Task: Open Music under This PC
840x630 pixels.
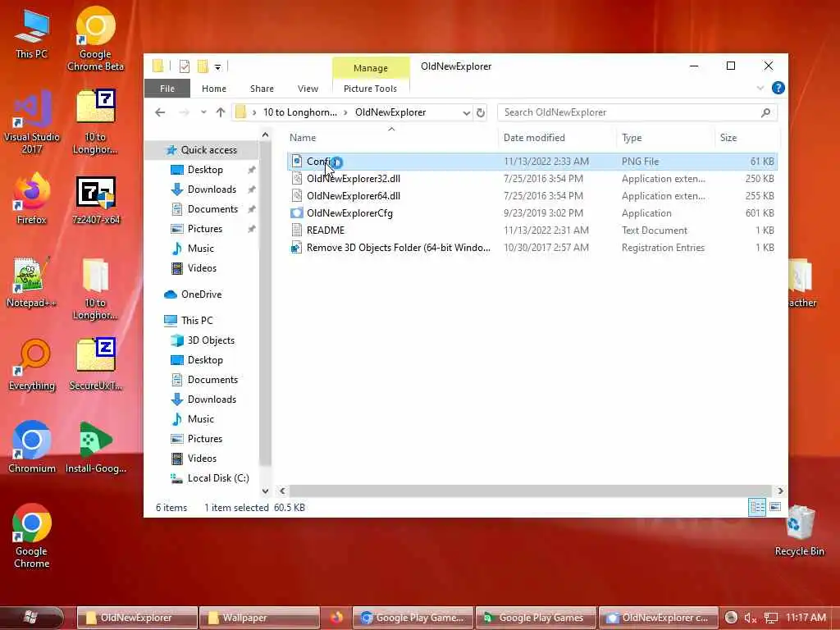Action: (x=193, y=419)
